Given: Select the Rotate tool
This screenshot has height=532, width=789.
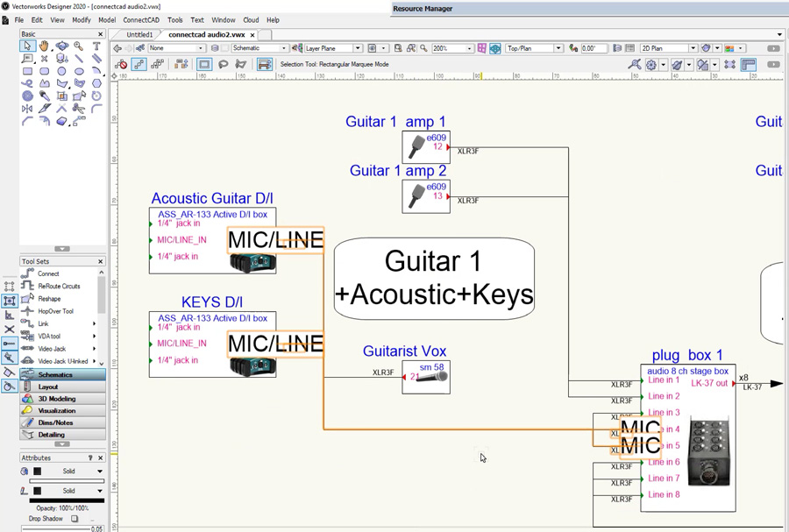Looking at the screenshot, I should coord(96,96).
